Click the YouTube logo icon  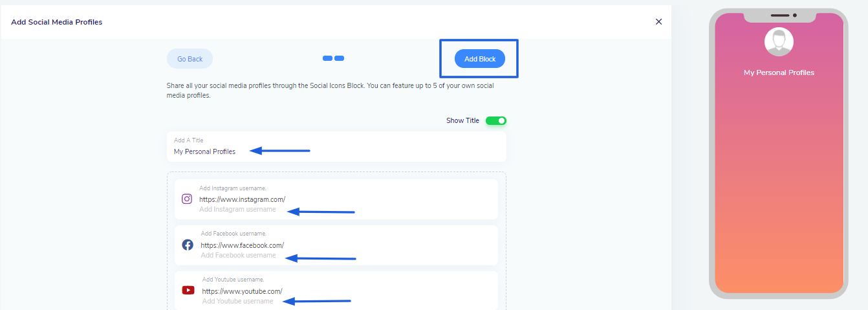188,290
